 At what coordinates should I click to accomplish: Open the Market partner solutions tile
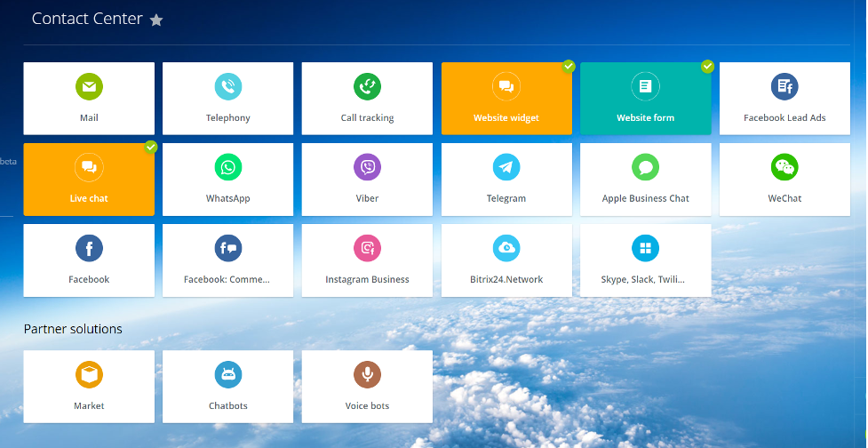(x=89, y=387)
